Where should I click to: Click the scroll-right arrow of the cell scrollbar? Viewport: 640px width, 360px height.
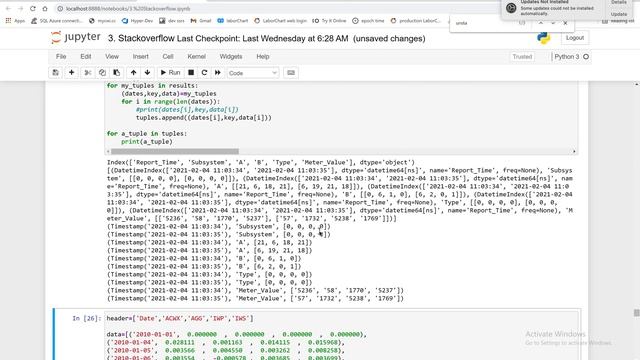click(574, 151)
